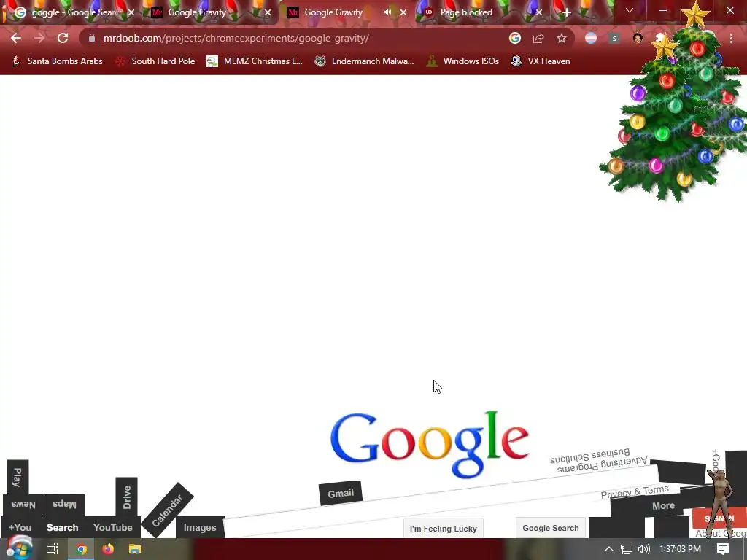Open the gray S extension icon
747x560 pixels.
614,38
